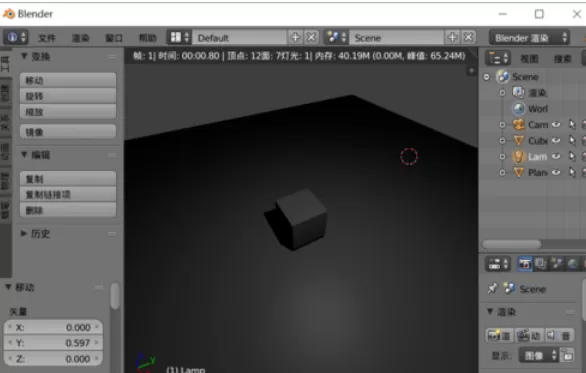This screenshot has height=373, width=586.
Task: Switch to the Render Layers properties tab
Action: (540, 264)
